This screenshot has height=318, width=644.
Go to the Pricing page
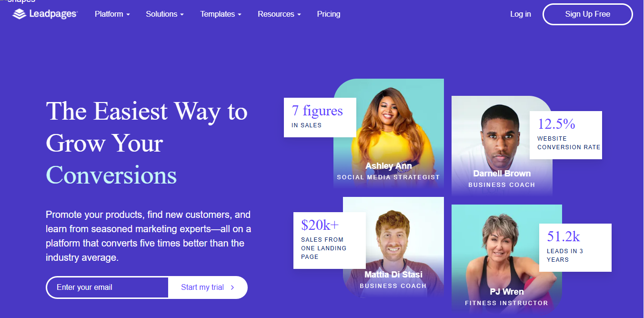click(x=329, y=14)
